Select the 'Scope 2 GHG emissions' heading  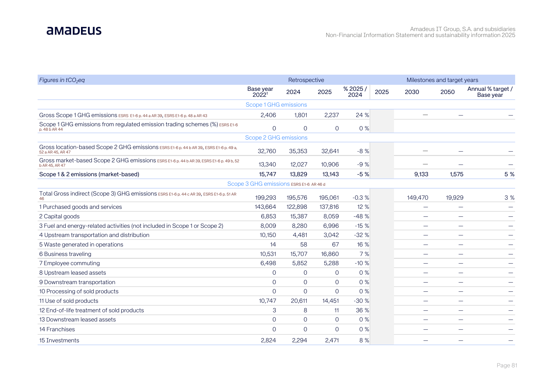(276, 138)
